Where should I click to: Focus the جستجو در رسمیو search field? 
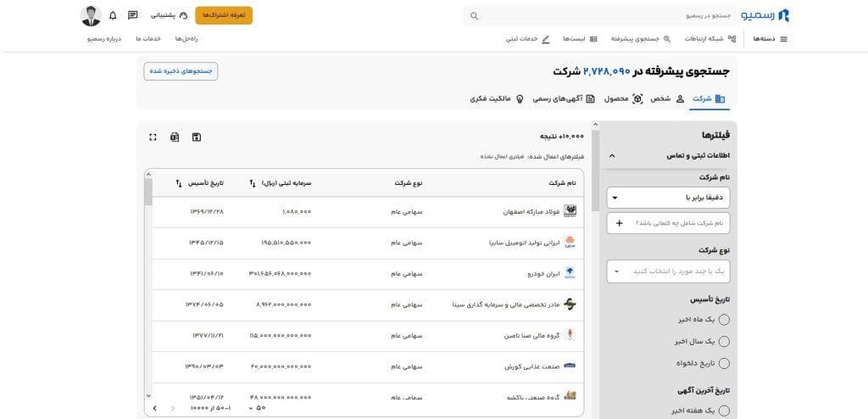[x=601, y=15]
